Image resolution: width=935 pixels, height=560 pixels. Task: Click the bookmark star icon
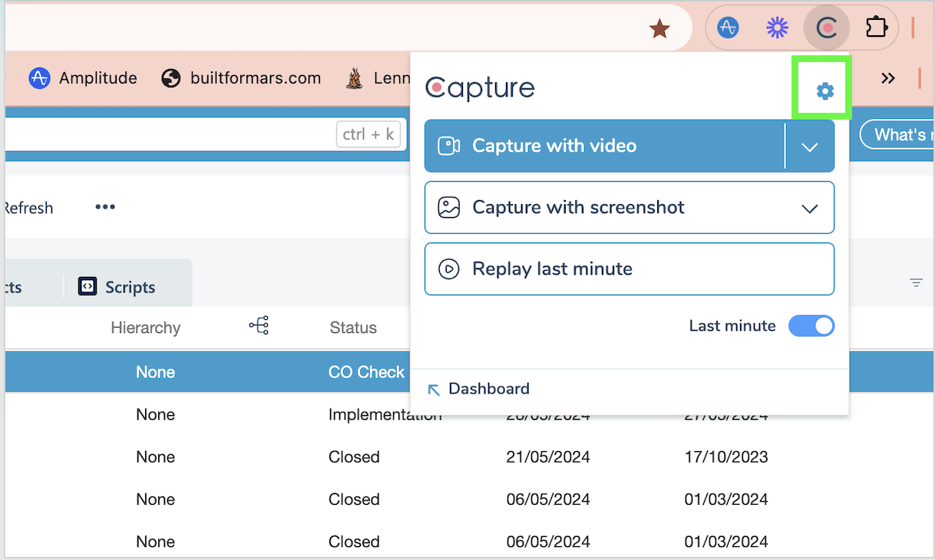coord(659,29)
